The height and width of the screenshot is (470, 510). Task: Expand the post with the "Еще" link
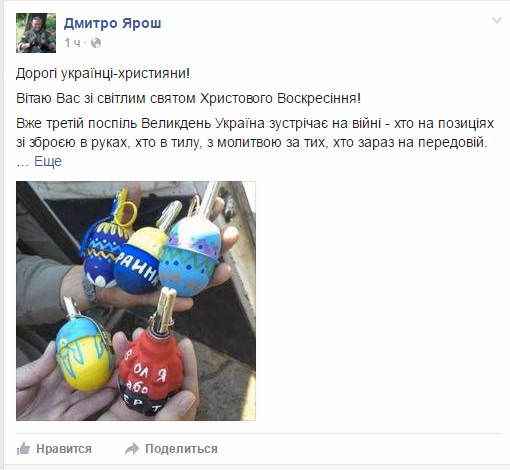tap(48, 161)
